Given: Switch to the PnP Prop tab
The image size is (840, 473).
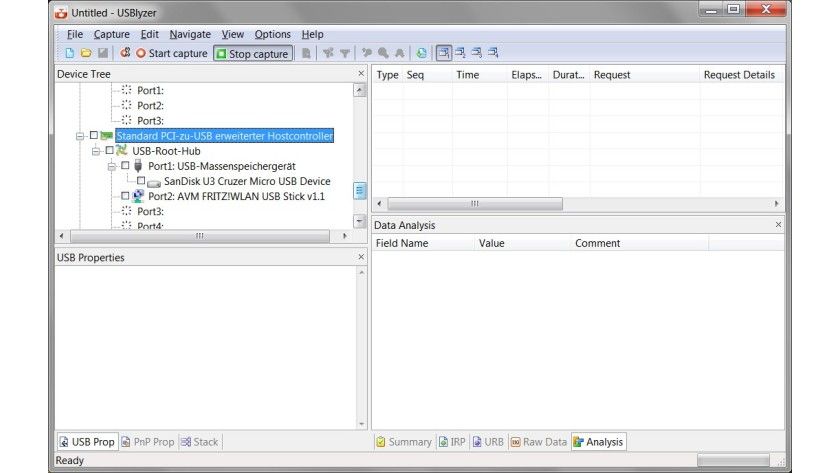Looking at the screenshot, I should coord(148,442).
